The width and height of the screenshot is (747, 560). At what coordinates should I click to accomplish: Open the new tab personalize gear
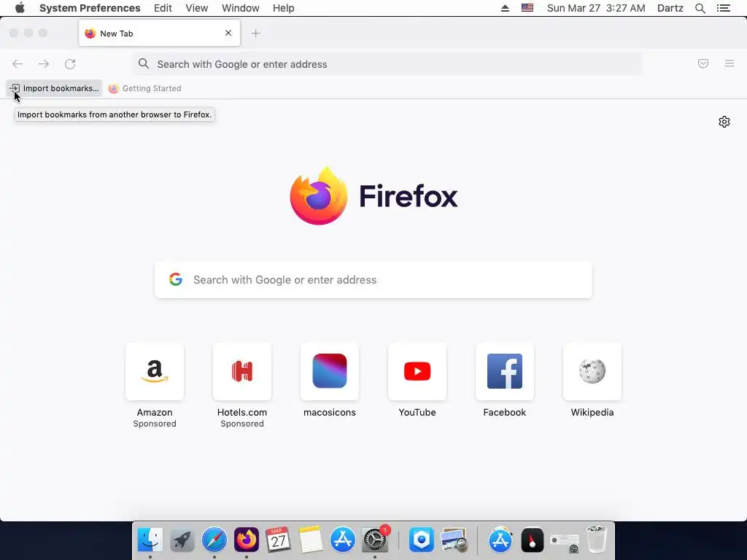click(724, 122)
